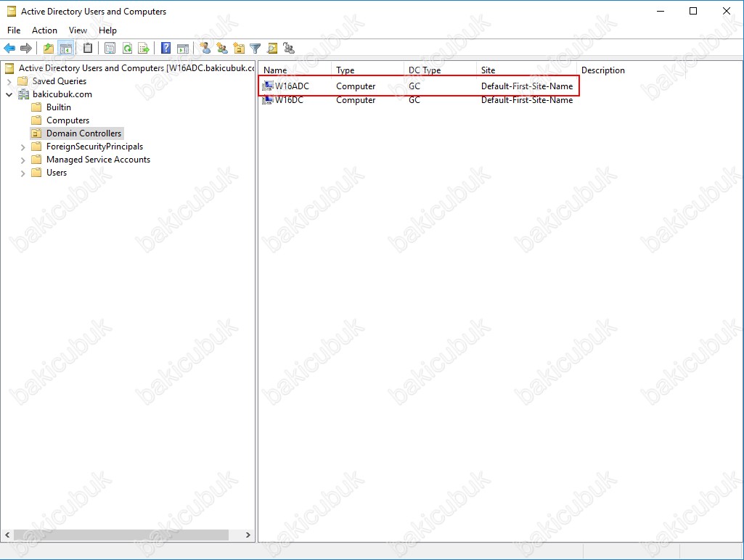Viewport: 744px width, 560px height.
Task: Go up one level via folder icon
Action: [49, 48]
